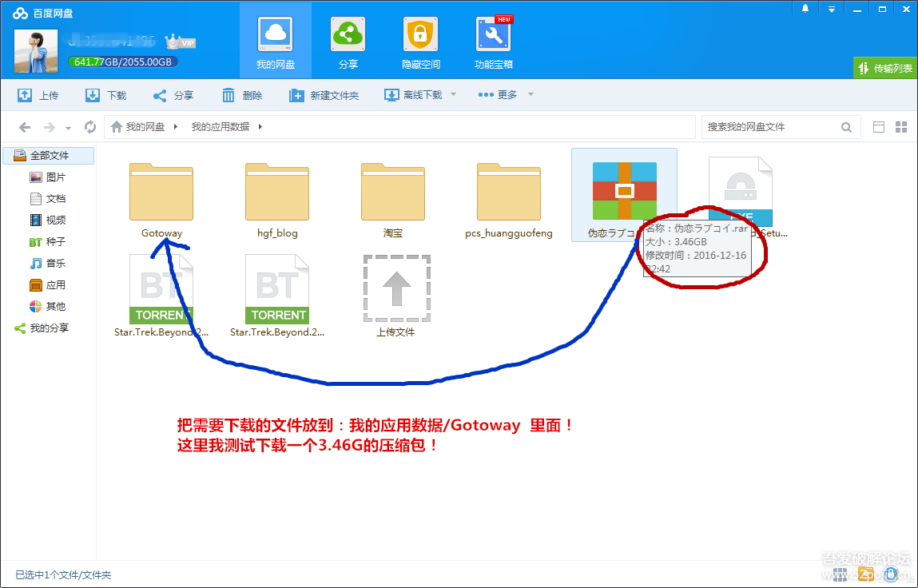Open the 我的网盘 tab
The width and height of the screenshot is (918, 588).
pos(275,41)
